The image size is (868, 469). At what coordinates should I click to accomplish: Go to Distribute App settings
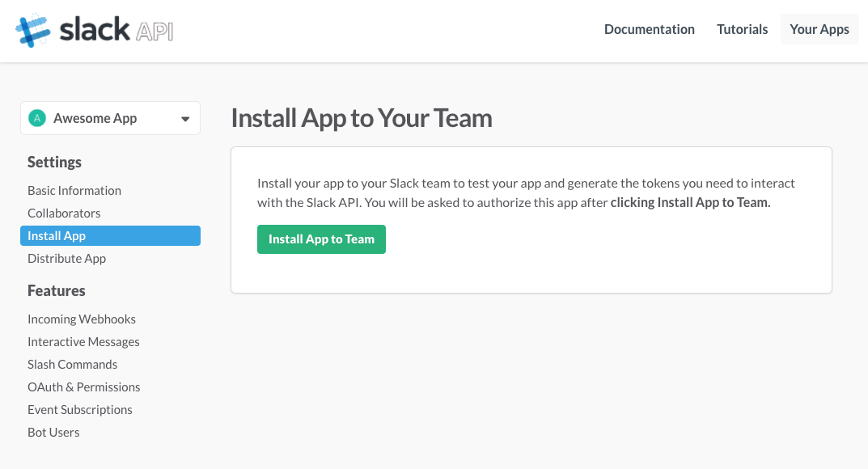(x=66, y=258)
